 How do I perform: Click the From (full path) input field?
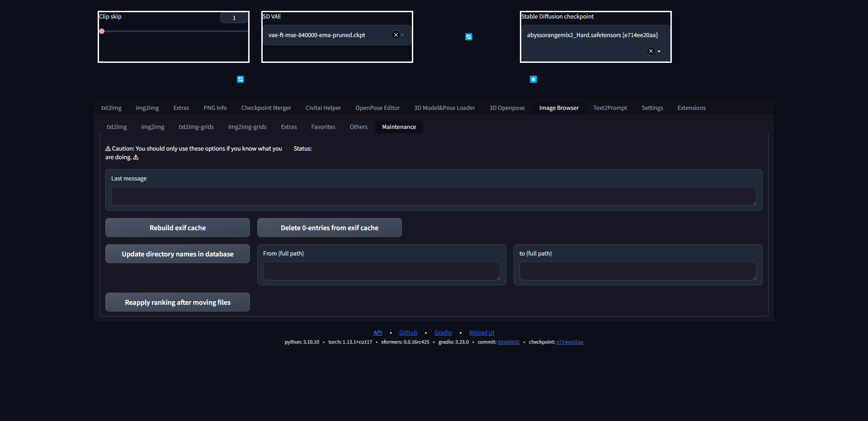point(381,270)
